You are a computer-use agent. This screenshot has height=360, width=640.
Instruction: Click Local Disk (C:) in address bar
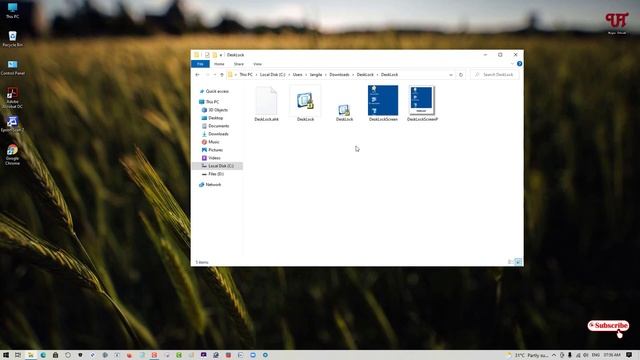(272, 75)
